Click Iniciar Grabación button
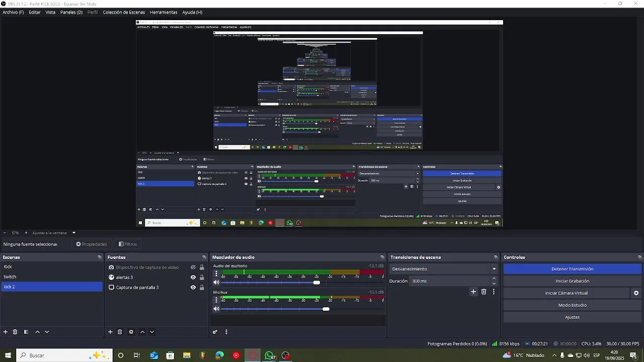This screenshot has width=644, height=362. pos(572,281)
